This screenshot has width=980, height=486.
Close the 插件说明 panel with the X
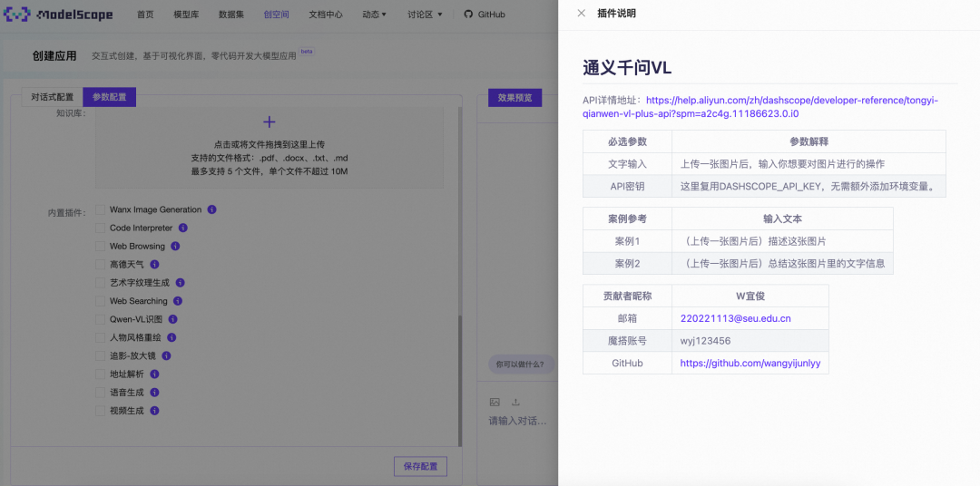[582, 13]
